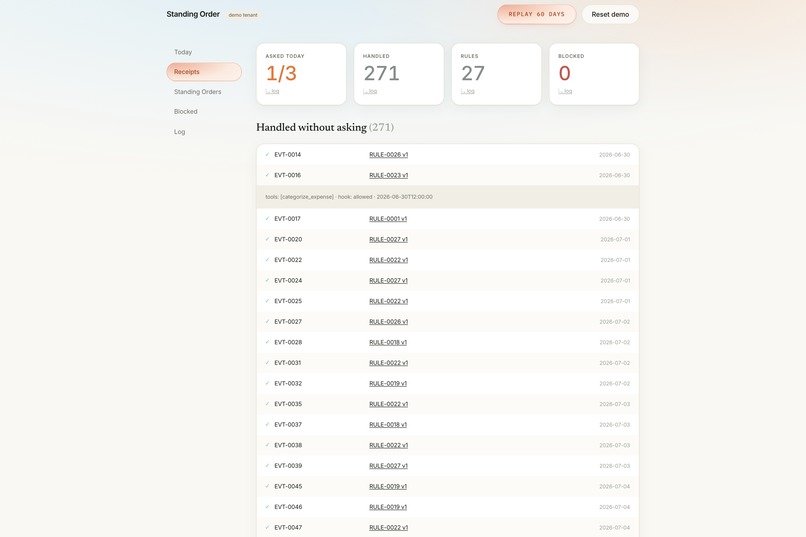Viewport: 806px width, 537px height.
Task: Open RULE-0019 v1 link in EVT-0046 row
Action: [388, 507]
